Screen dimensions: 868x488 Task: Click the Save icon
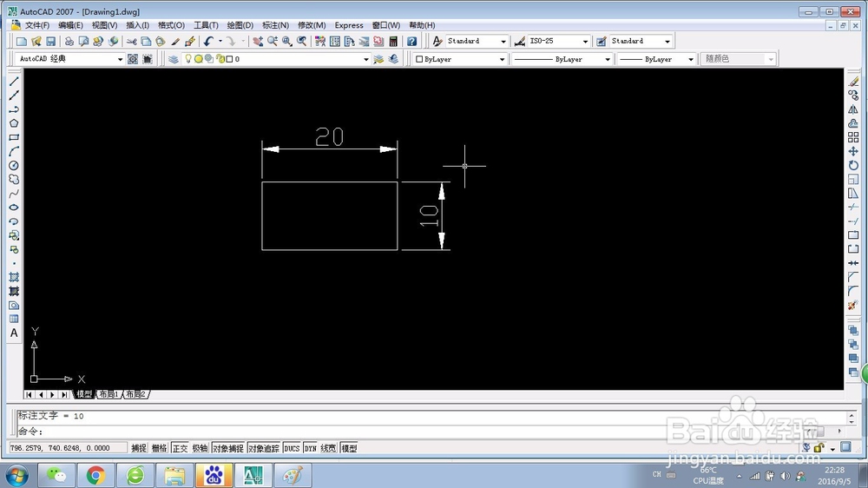pyautogui.click(x=51, y=41)
